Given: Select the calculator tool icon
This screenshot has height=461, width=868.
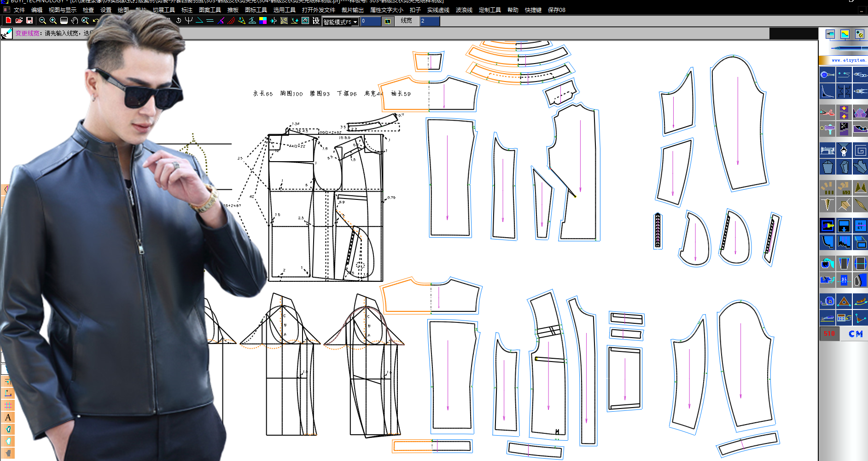Looking at the screenshot, I should [844, 317].
